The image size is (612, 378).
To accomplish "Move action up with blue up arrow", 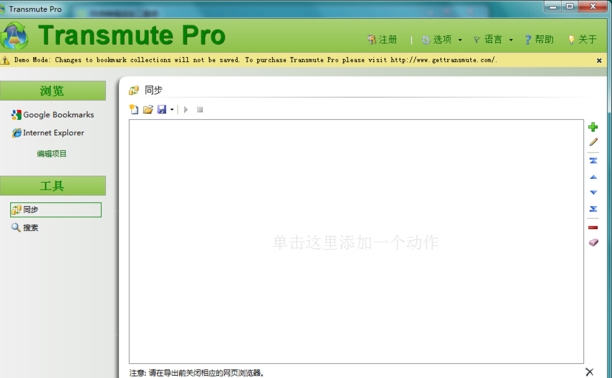I will [x=593, y=177].
